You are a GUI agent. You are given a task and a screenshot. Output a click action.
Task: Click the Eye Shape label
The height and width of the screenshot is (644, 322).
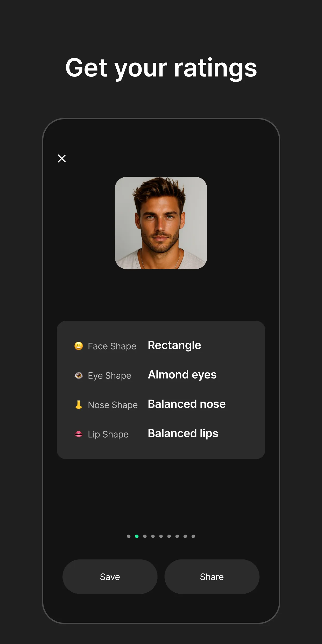point(109,376)
